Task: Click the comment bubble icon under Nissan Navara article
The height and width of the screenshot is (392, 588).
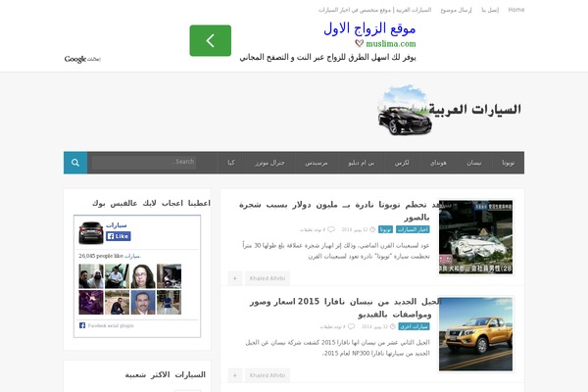Action: (x=351, y=326)
